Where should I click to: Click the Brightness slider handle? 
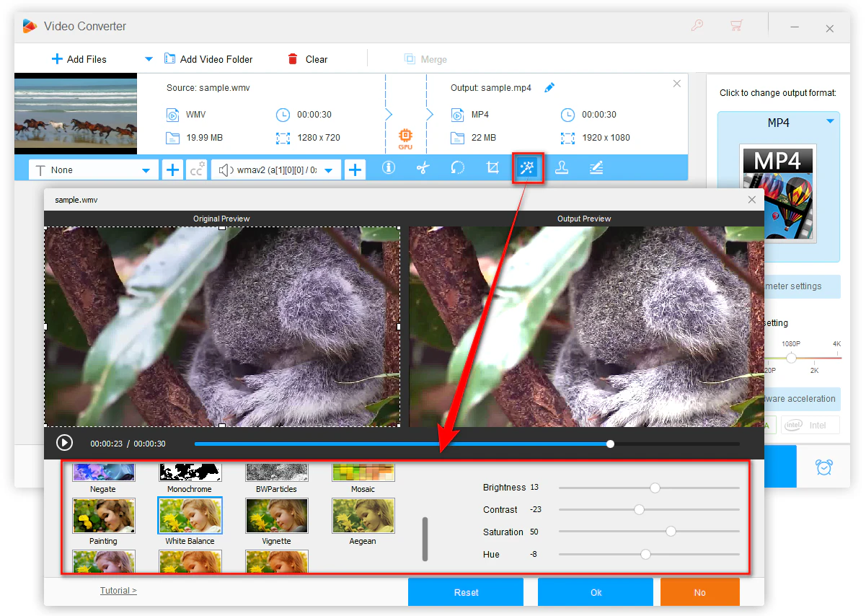point(655,488)
